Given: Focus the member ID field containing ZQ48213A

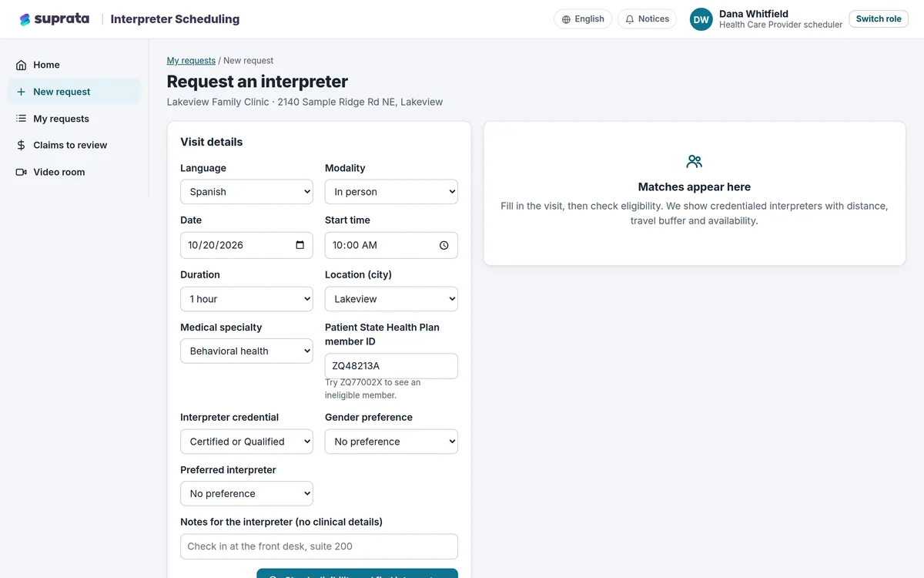Looking at the screenshot, I should click(x=391, y=366).
